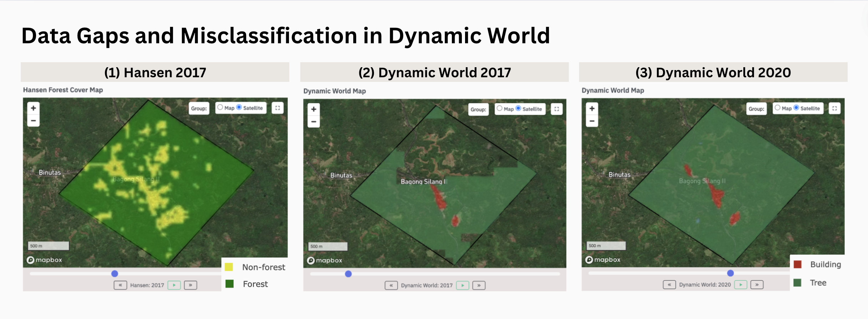
Task: Click green Forest legend swatch
Action: tap(229, 284)
